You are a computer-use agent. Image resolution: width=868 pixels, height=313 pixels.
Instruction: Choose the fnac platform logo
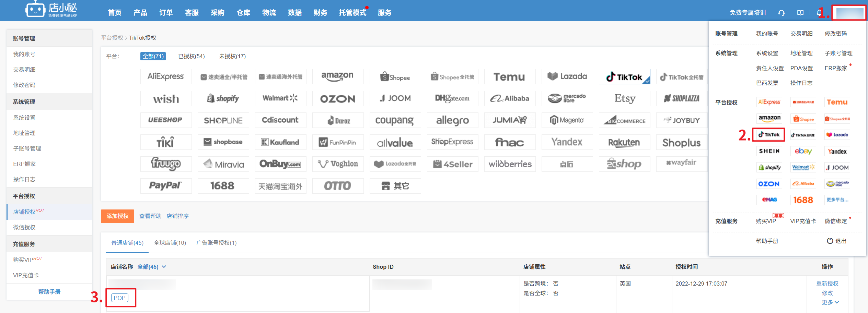pyautogui.click(x=510, y=142)
